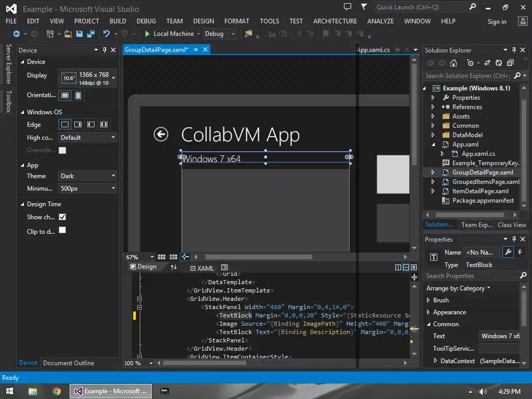Screen dimensions: 532x399
Task: Click the Pending Changes Filter clock icon
Action: coord(470,63)
